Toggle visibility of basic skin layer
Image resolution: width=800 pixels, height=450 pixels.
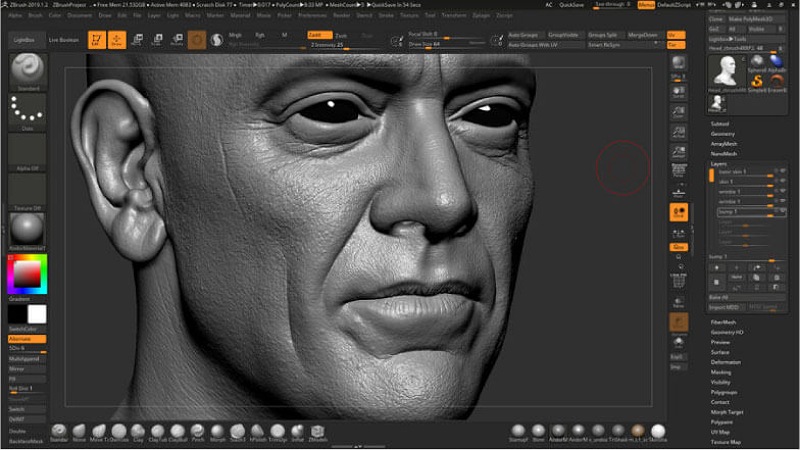coord(782,172)
